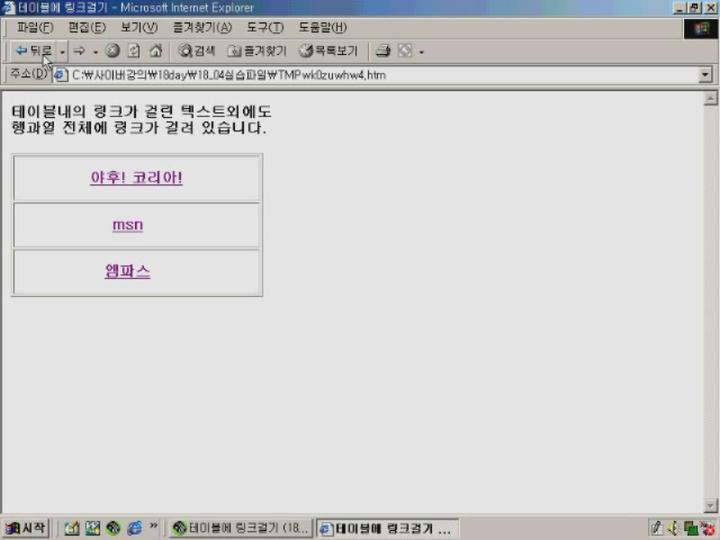This screenshot has width=720, height=540.
Task: Click the Forward arrow icon
Action: 79,51
